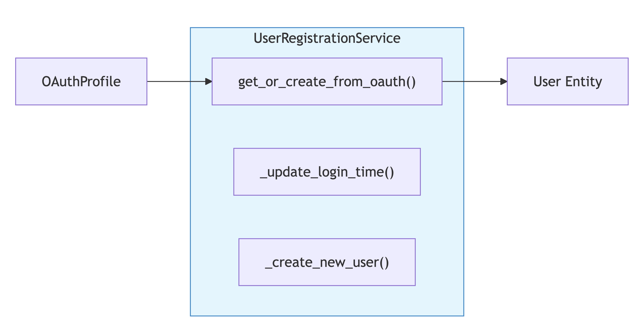Click blue gap between get_or_create_from_oauth() and _update_login_time()
This screenshot has height=336, width=644.
[x=327, y=127]
